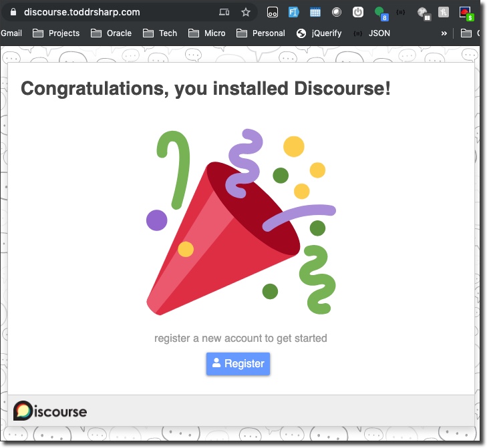Open the glasses-face extension icon
The width and height of the screenshot is (487, 448).
pos(273,12)
